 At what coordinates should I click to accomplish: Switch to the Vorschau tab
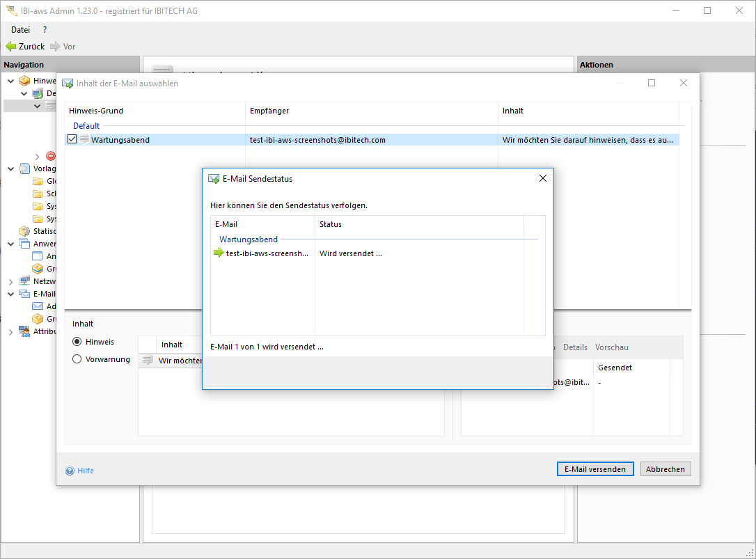click(612, 347)
